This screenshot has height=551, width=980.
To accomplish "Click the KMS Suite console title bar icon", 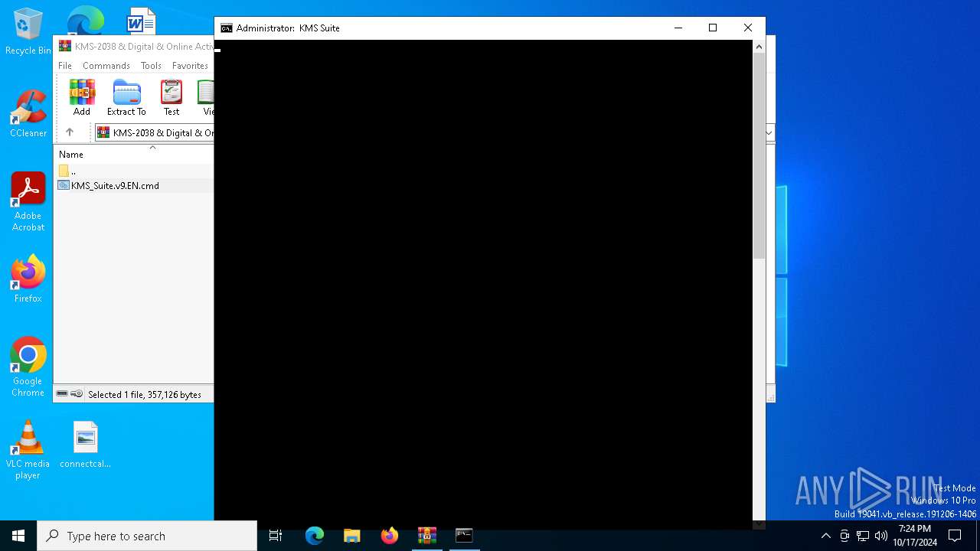I will tap(227, 28).
